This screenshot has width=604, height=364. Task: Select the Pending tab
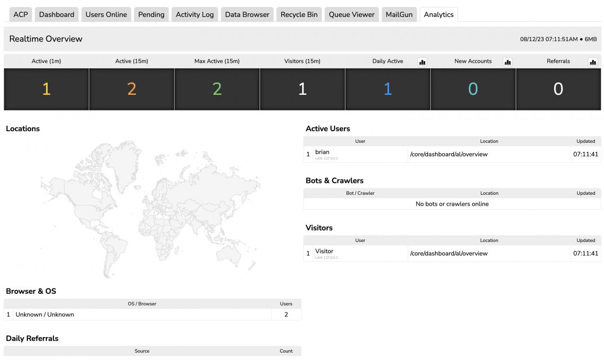(x=151, y=15)
